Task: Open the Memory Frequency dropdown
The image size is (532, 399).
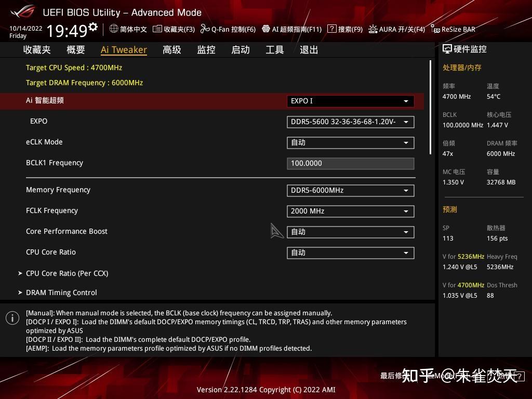Action: click(x=350, y=190)
